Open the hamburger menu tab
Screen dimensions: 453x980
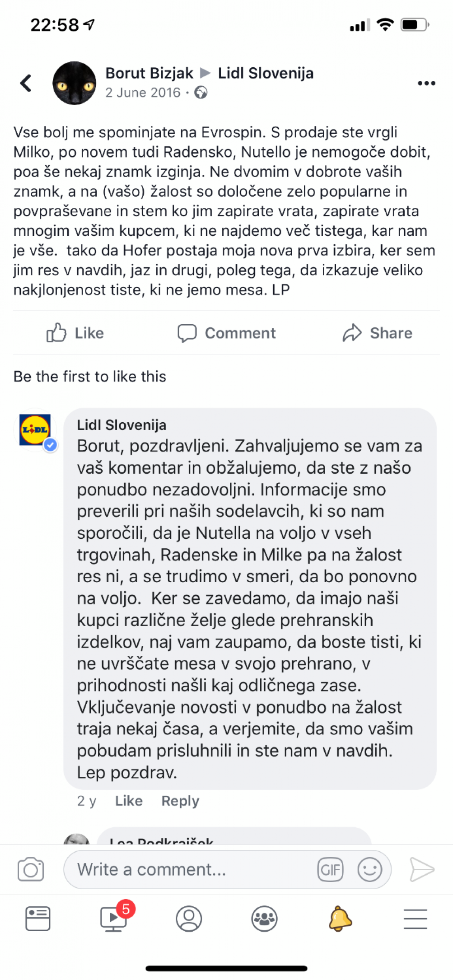416,919
